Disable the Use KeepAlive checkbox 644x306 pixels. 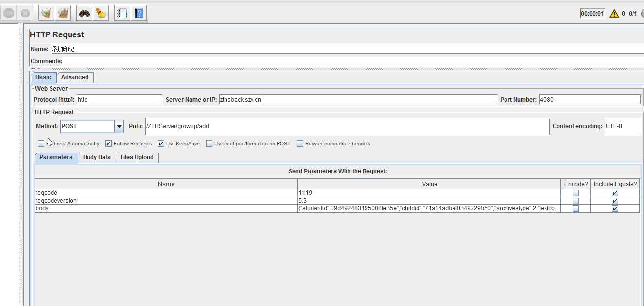(x=161, y=144)
